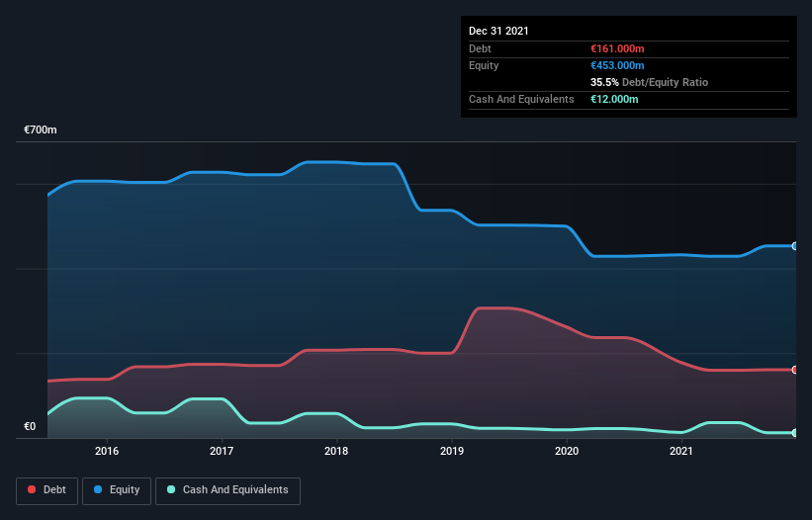Click the teal Cash endpoint marker
Image resolution: width=812 pixels, height=520 pixels.
[x=795, y=433]
